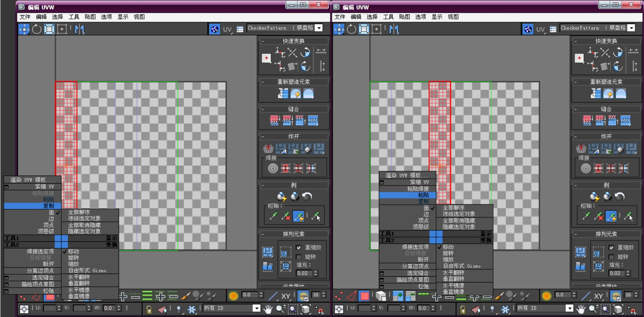Select Scale tool in left window toolbar

[49, 29]
